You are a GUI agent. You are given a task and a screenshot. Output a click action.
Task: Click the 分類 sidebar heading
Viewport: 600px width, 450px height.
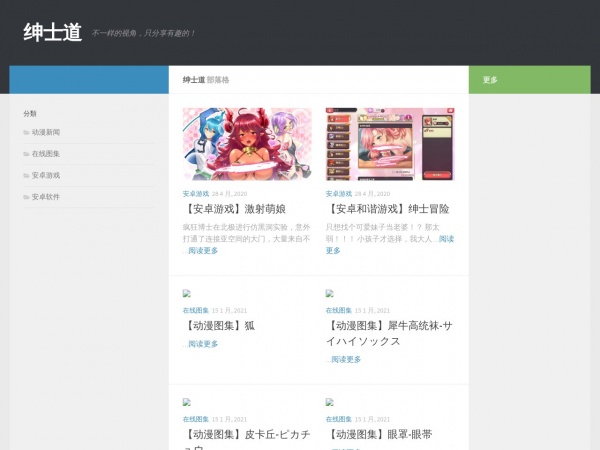tap(30, 114)
